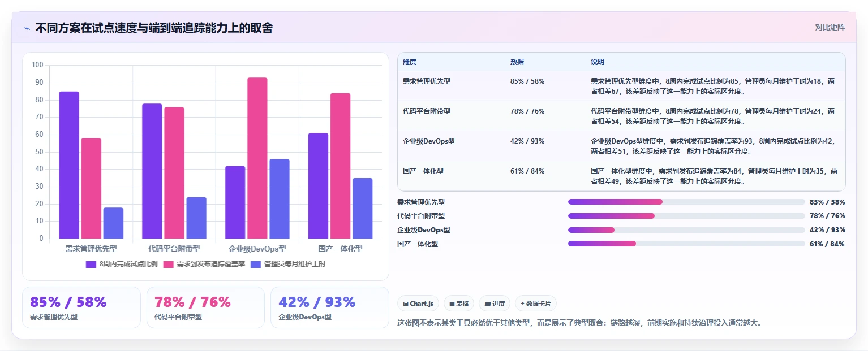Viewport: 868px width, 351px height.
Task: Click the purple 8周内完成试点比例 legend swatch
Action: pos(91,264)
